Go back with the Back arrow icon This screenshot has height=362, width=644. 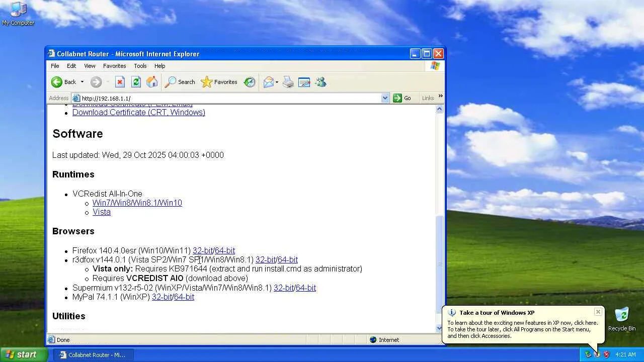point(57,82)
